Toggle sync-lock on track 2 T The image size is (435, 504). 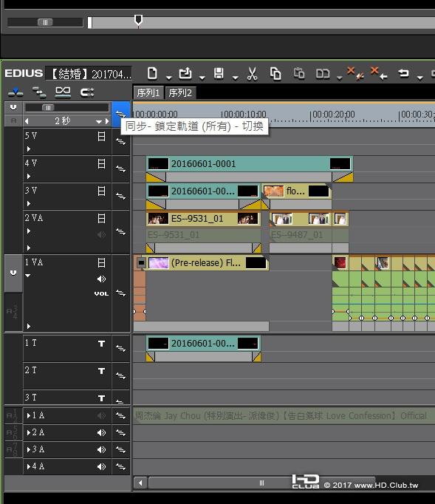pyautogui.click(x=121, y=375)
